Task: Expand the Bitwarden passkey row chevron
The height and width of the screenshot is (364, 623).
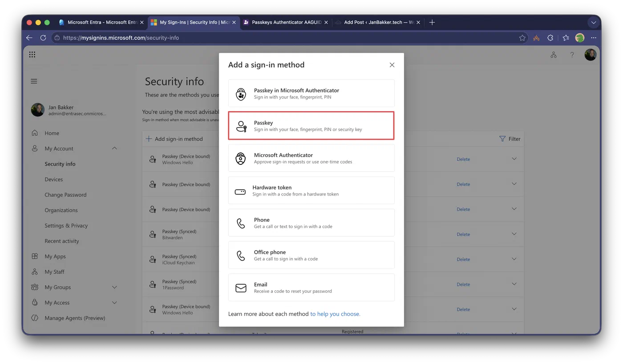Action: (514, 234)
